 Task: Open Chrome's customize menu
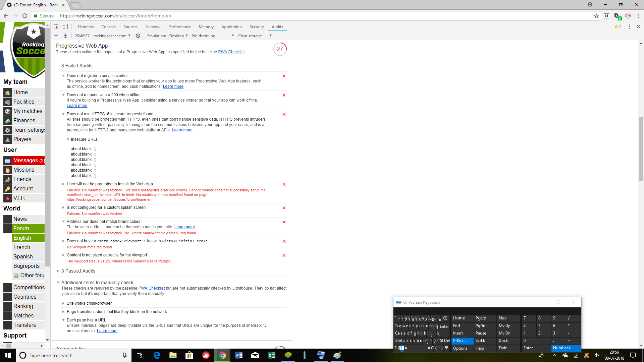click(x=638, y=16)
